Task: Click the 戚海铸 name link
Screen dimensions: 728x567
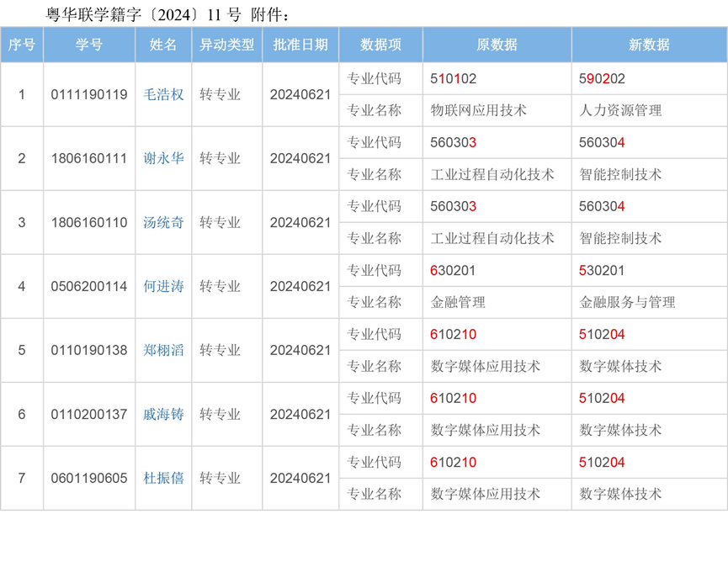Action: pyautogui.click(x=163, y=414)
